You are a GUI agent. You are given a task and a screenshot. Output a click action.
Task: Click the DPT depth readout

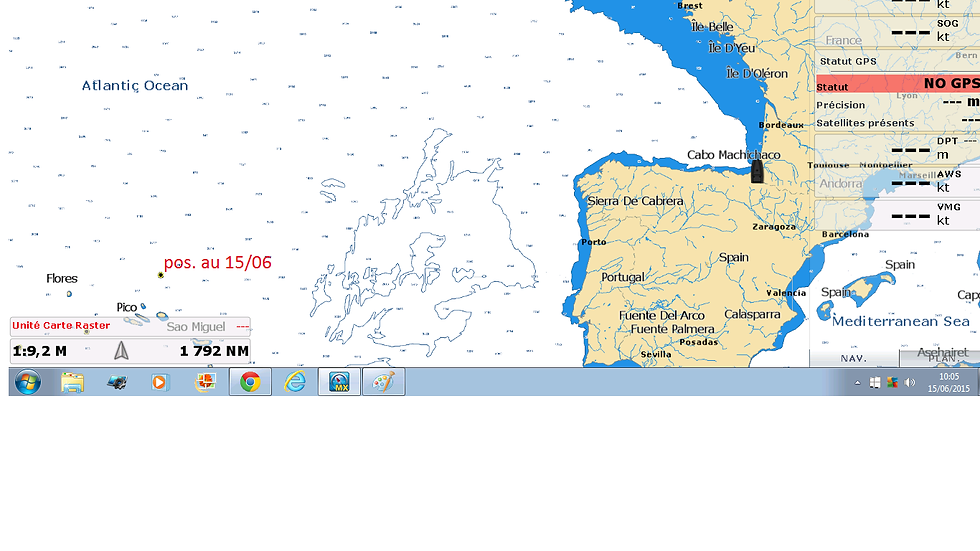(898, 149)
